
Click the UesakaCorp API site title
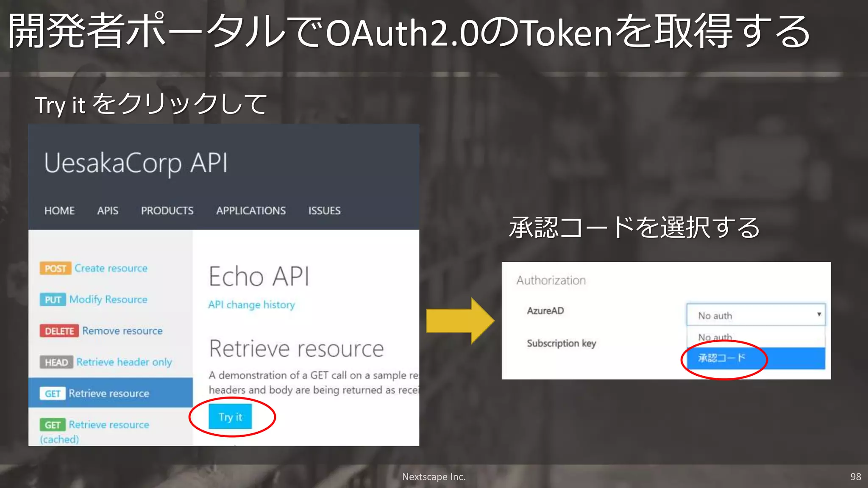click(x=136, y=164)
